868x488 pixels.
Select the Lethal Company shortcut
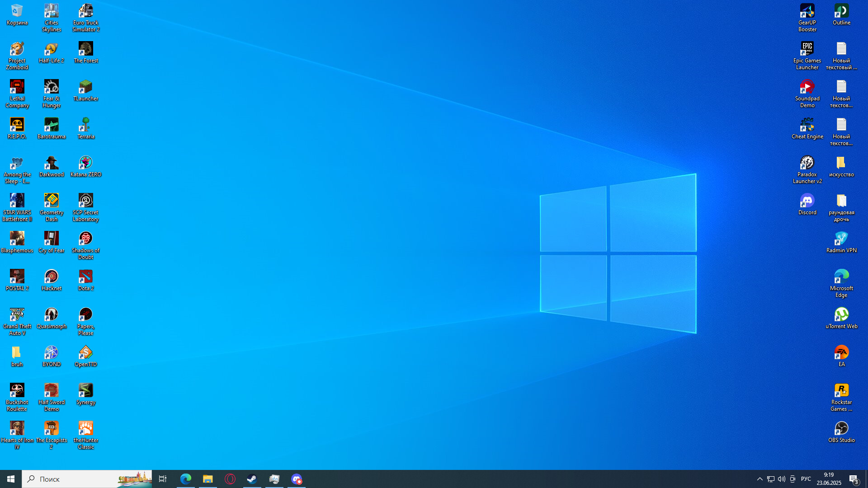coord(17,94)
